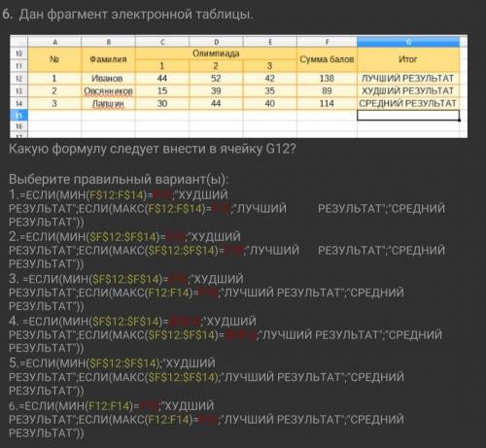Viewport: 486px width, 448px height.
Task: Select column B header
Action: tap(109, 42)
